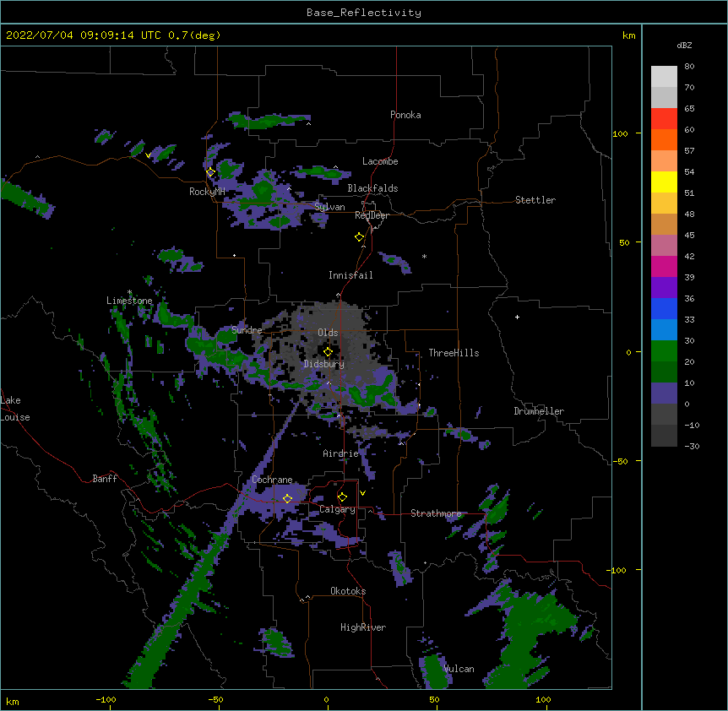Image resolution: width=728 pixels, height=711 pixels.
Task: Pick the yellow 51-54 dBZ legend swatch
Action: tap(664, 182)
